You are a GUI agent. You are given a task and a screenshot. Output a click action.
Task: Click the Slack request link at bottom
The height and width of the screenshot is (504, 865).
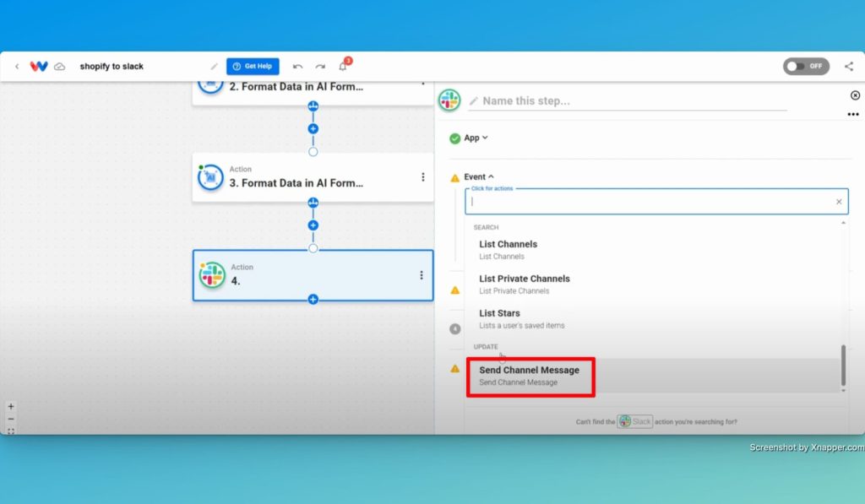click(x=634, y=421)
